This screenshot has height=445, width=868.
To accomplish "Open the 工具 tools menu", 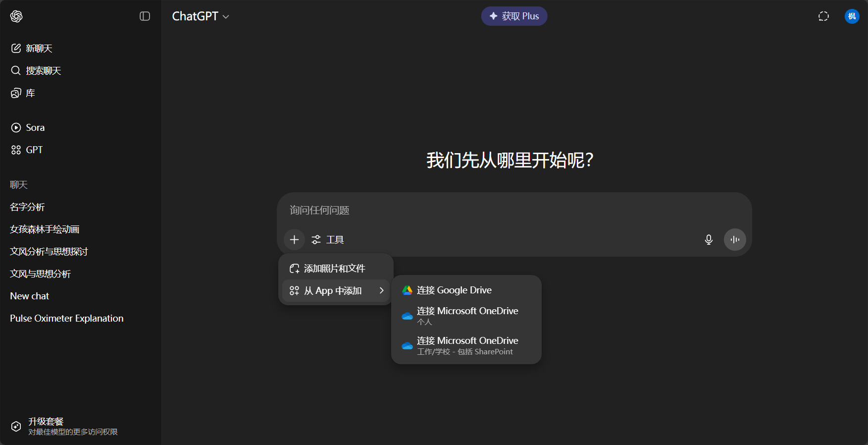I will [x=327, y=239].
